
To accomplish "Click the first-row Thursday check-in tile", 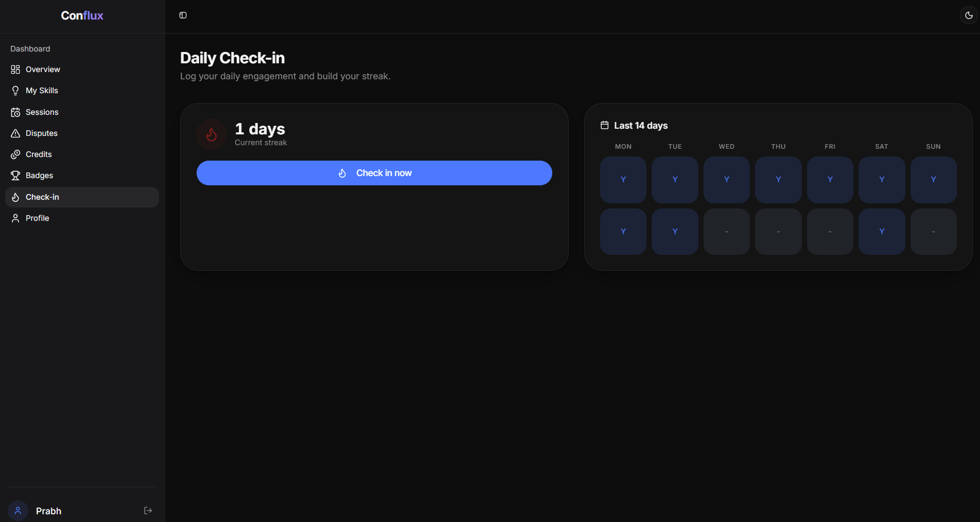I will coord(778,180).
